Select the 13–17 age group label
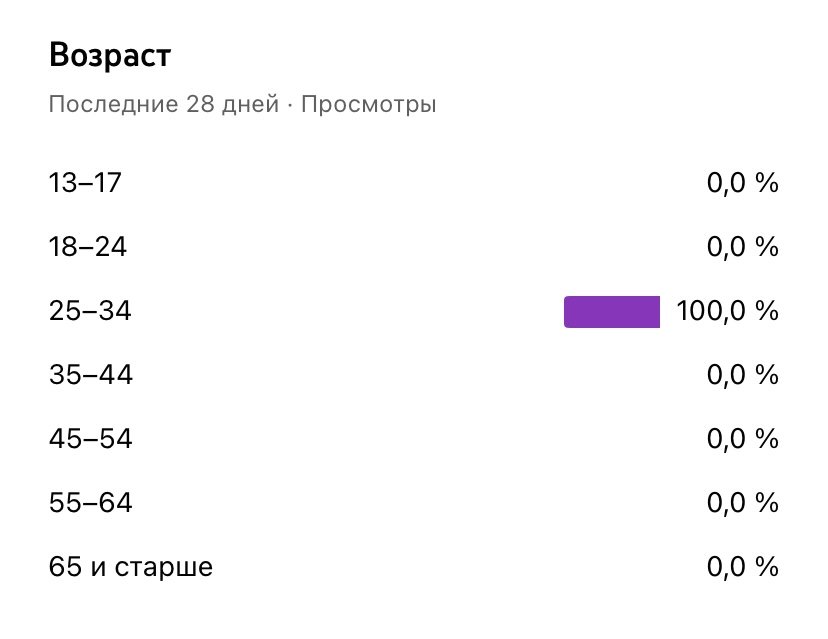The height and width of the screenshot is (639, 828). point(85,183)
